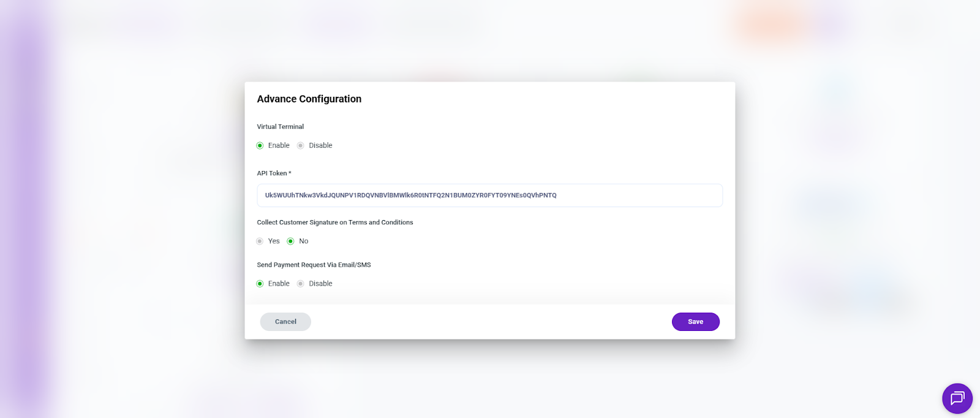
Task: Choose Yes for collecting customer signature
Action: [x=260, y=241]
